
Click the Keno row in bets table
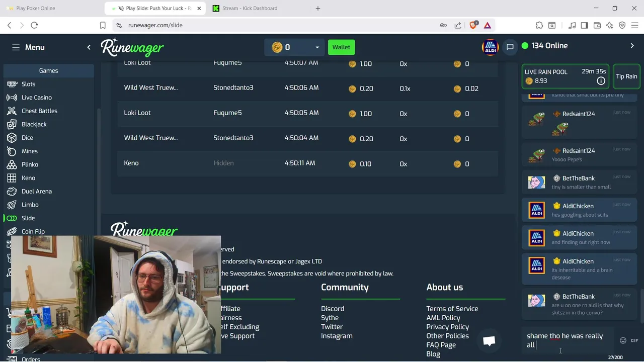(x=308, y=163)
